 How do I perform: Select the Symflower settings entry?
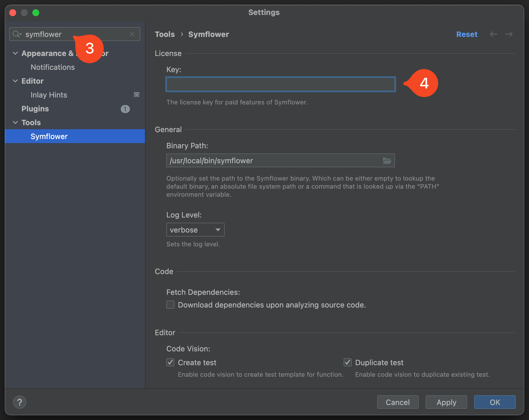(x=75, y=136)
